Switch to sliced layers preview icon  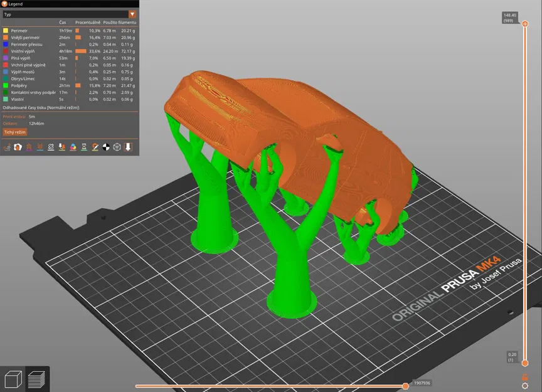point(36,379)
